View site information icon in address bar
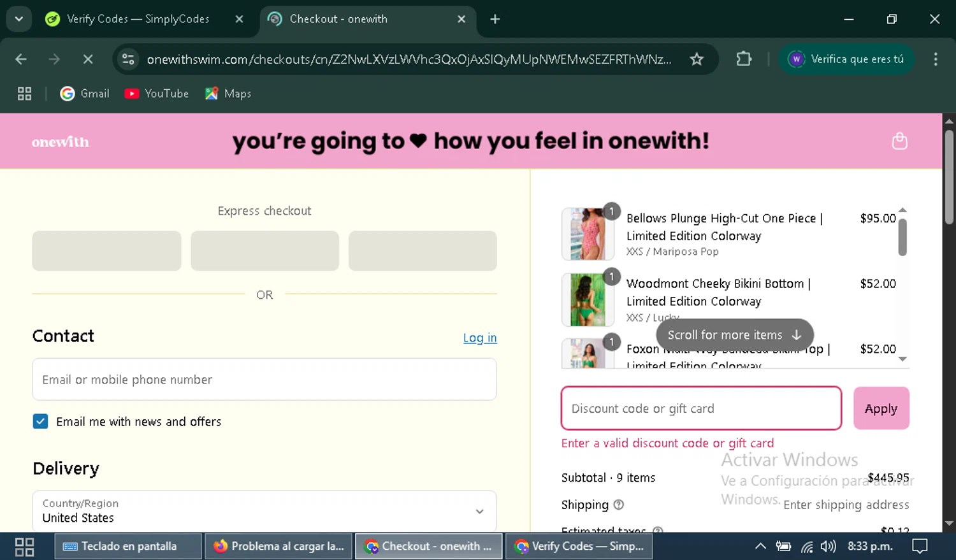This screenshot has width=956, height=560. click(x=128, y=59)
